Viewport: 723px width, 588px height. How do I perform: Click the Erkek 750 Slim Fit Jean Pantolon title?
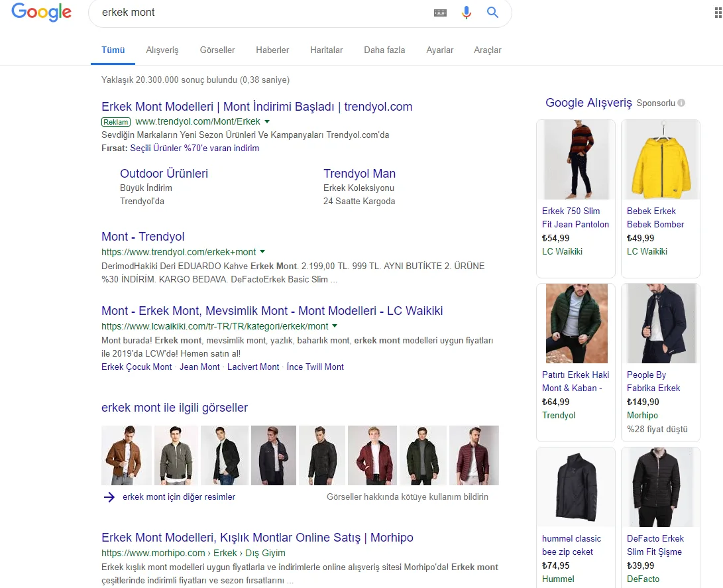575,217
